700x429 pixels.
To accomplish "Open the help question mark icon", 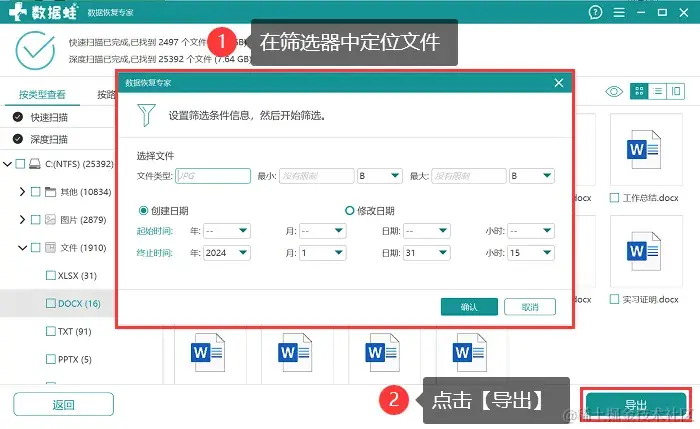I will pos(595,12).
